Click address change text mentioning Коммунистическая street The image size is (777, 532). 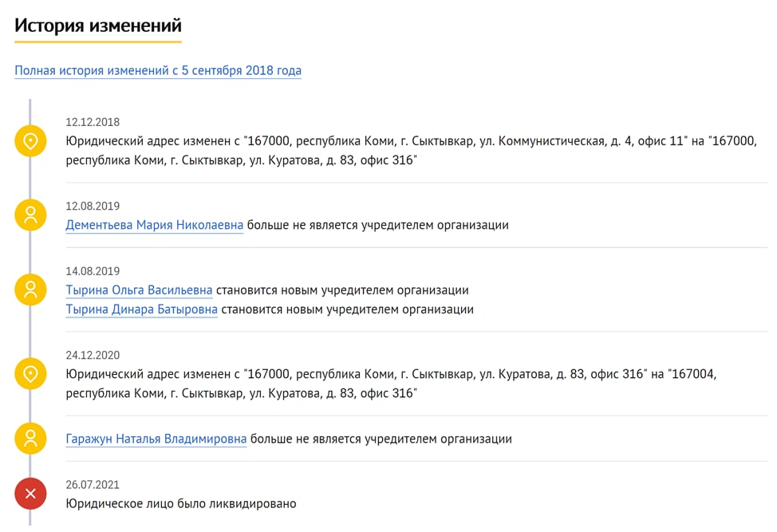(412, 151)
